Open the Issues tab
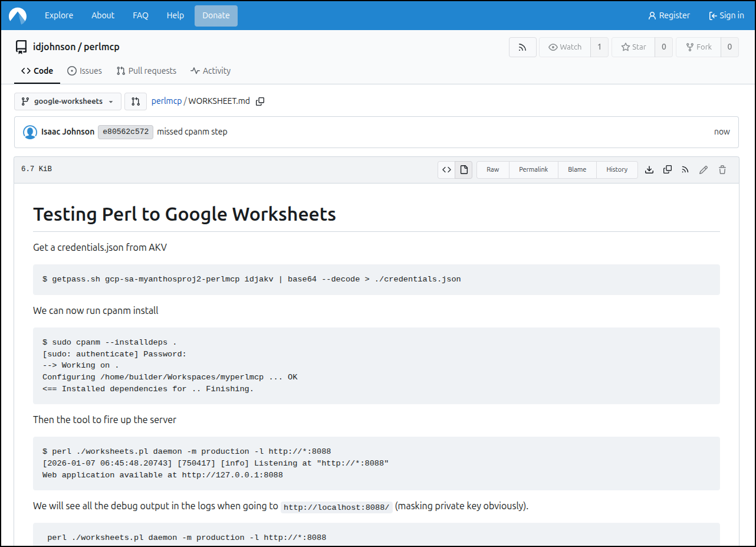This screenshot has width=756, height=547. click(84, 71)
